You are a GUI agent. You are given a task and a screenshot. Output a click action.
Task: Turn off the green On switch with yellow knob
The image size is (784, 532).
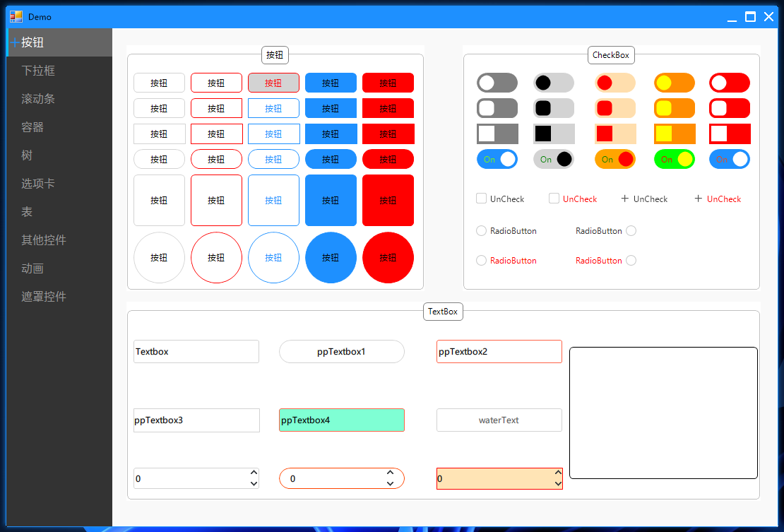click(675, 159)
